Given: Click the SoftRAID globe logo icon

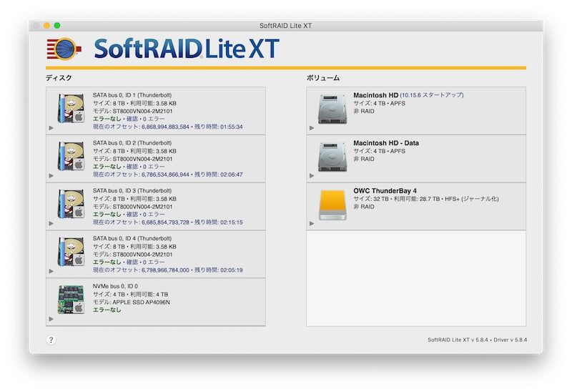Looking at the screenshot, I should 64,49.
